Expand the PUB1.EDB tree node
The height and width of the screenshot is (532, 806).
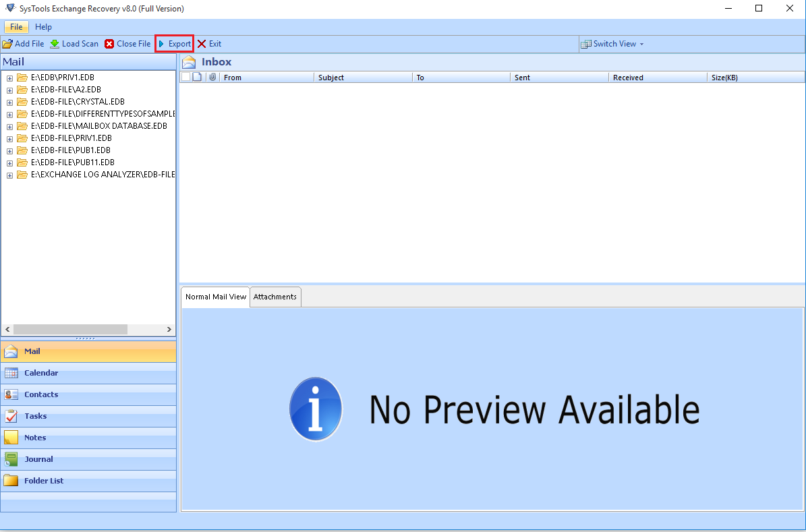click(x=9, y=151)
